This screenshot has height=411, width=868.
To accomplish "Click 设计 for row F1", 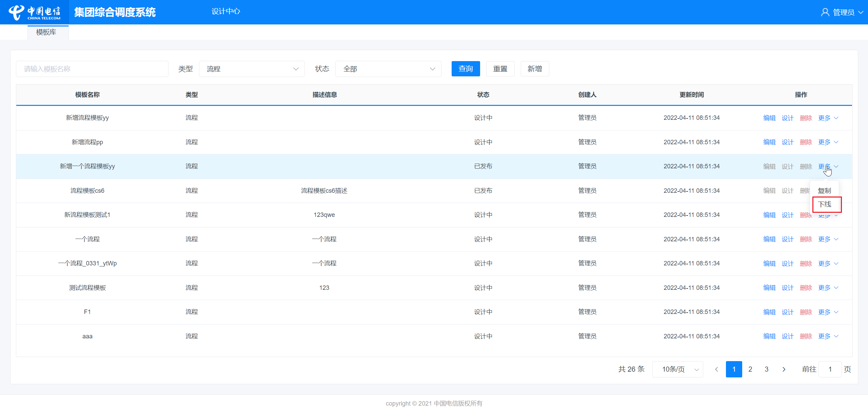I will 788,312.
